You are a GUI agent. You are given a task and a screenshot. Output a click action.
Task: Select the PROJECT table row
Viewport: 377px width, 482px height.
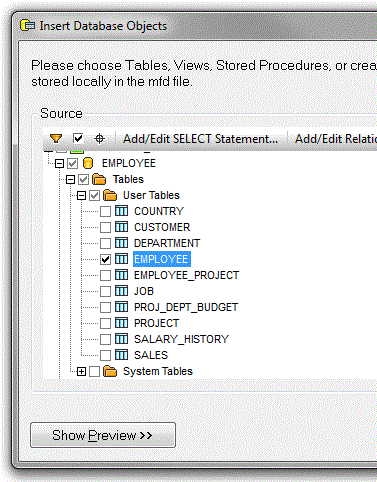pos(156,323)
